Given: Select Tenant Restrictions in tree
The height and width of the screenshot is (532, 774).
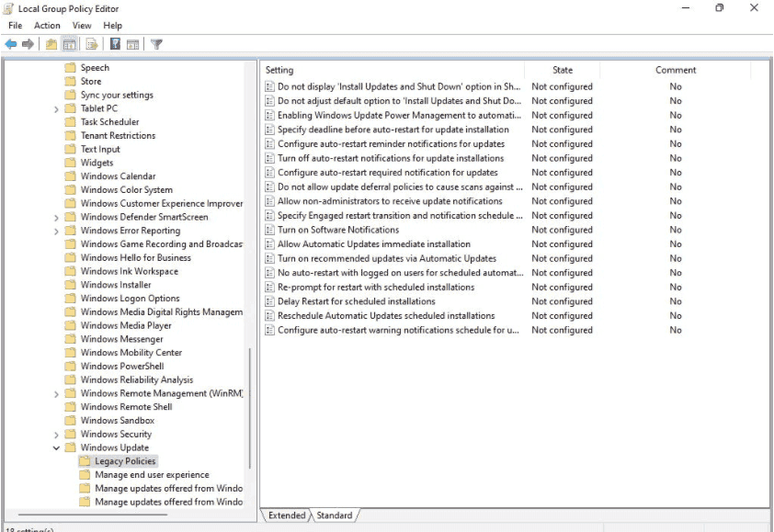Looking at the screenshot, I should 118,136.
